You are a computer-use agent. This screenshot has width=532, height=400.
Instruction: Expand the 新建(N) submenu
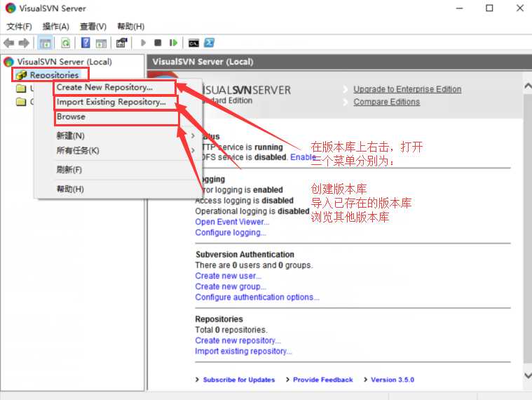[x=117, y=136]
